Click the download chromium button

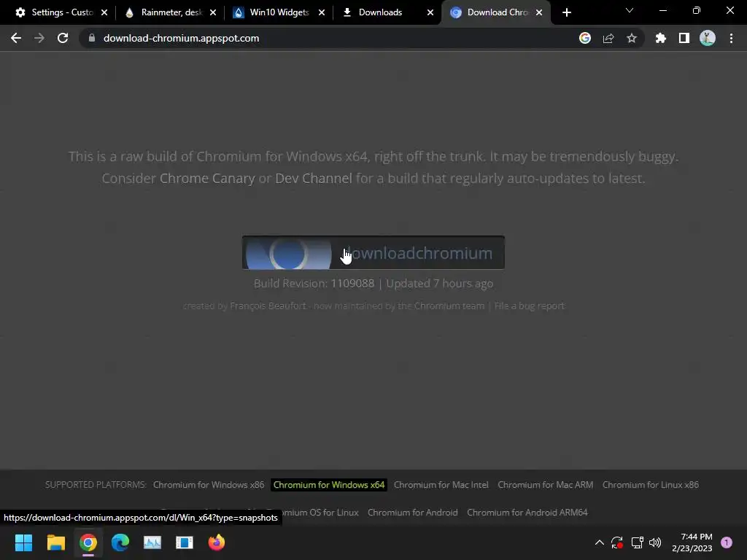pyautogui.click(x=373, y=253)
